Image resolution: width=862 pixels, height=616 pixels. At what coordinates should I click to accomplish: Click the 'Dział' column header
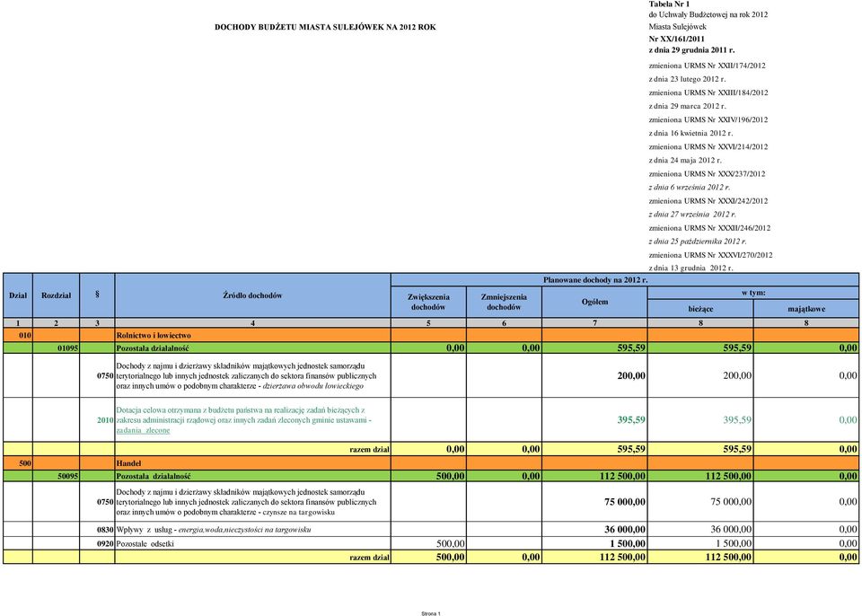click(x=18, y=295)
